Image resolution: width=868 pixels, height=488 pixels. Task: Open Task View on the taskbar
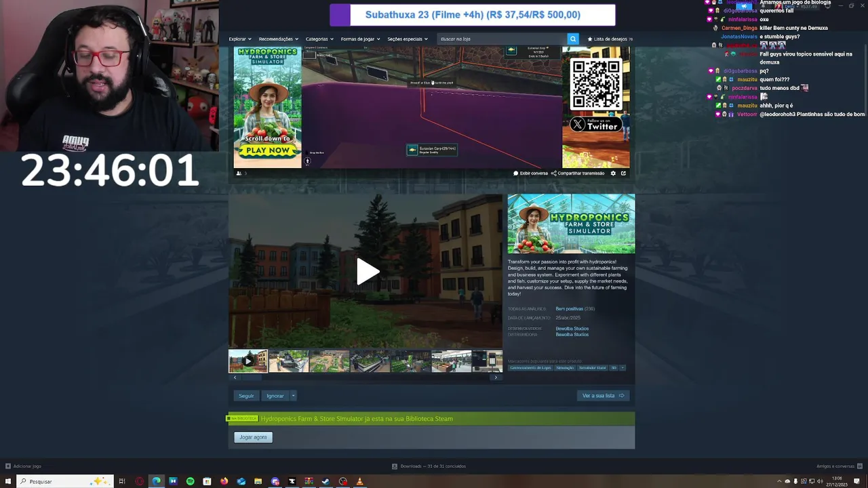click(x=122, y=481)
